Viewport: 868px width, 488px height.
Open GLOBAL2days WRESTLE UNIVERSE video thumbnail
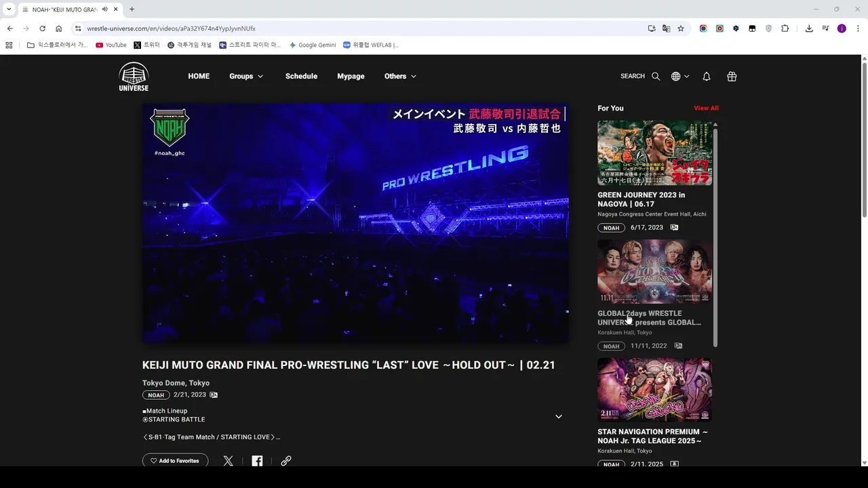pos(654,271)
